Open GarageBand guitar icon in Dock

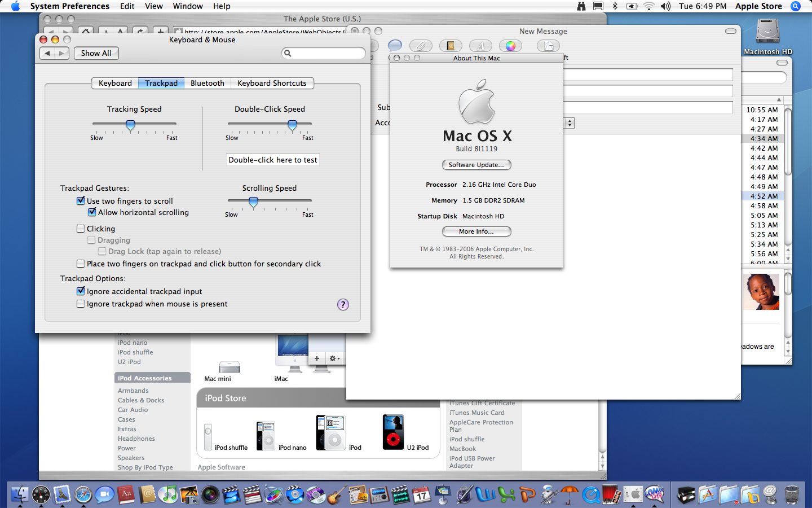[x=337, y=494]
